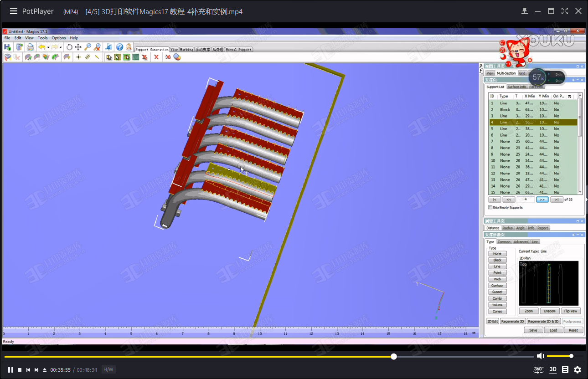Switch to the Manual Support toolbar tab
The width and height of the screenshot is (588, 379).
coord(238,49)
